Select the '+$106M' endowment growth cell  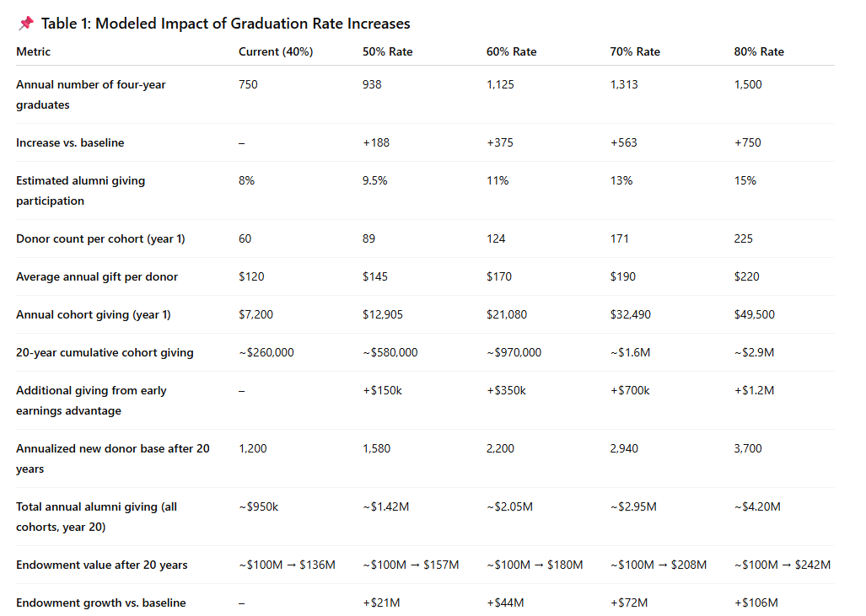(756, 603)
